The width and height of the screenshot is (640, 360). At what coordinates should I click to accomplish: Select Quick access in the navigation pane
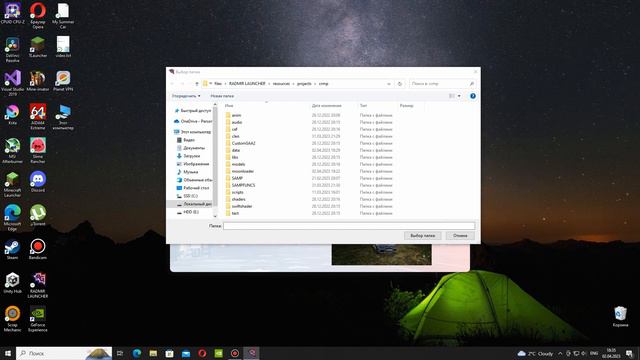pyautogui.click(x=193, y=111)
